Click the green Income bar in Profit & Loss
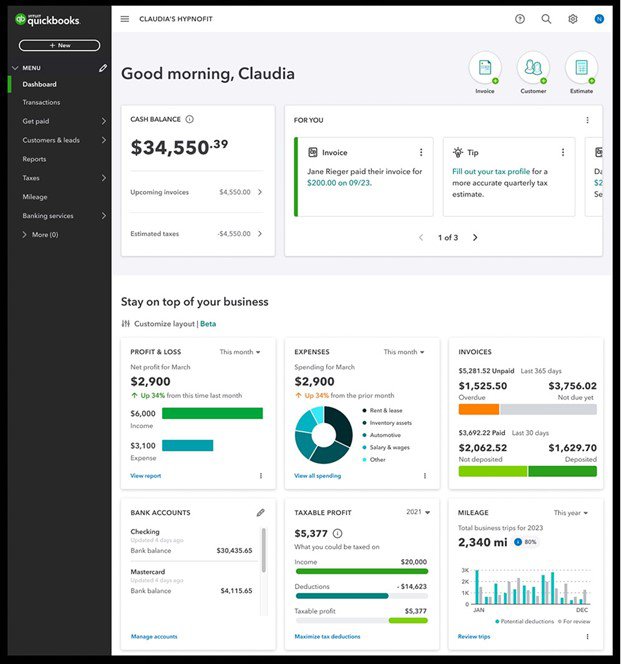The height and width of the screenshot is (664, 624). pyautogui.click(x=212, y=413)
